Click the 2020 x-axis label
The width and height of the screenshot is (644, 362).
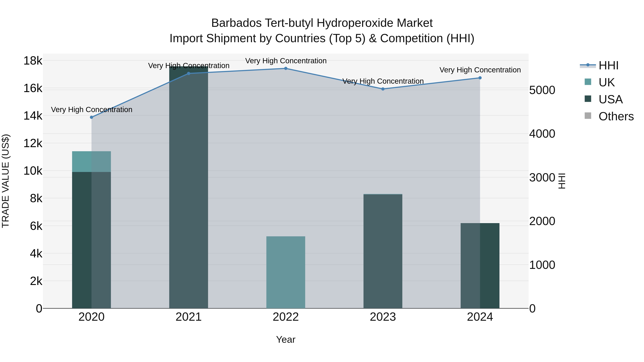pos(91,317)
